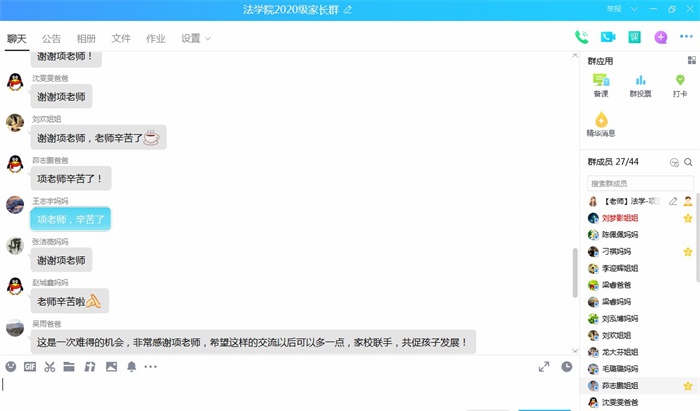
Task: Send a file via folder icon
Action: pyautogui.click(x=69, y=367)
